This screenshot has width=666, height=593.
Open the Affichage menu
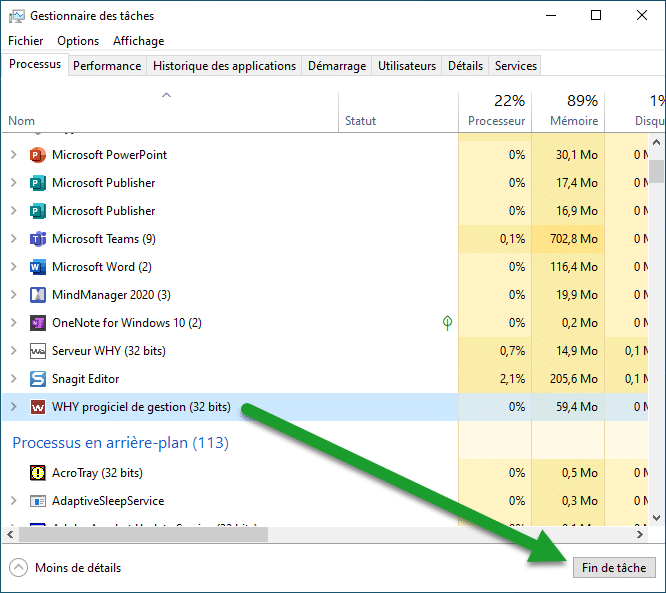138,41
